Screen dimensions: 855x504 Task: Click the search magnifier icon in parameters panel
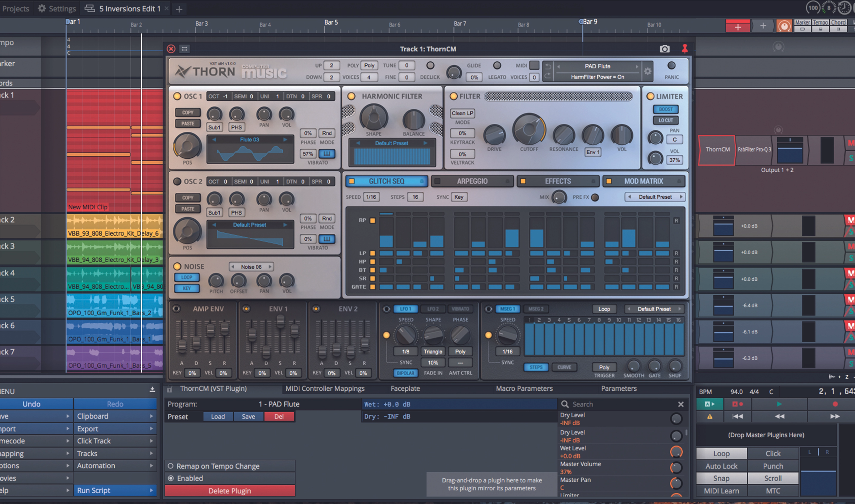[x=565, y=404]
